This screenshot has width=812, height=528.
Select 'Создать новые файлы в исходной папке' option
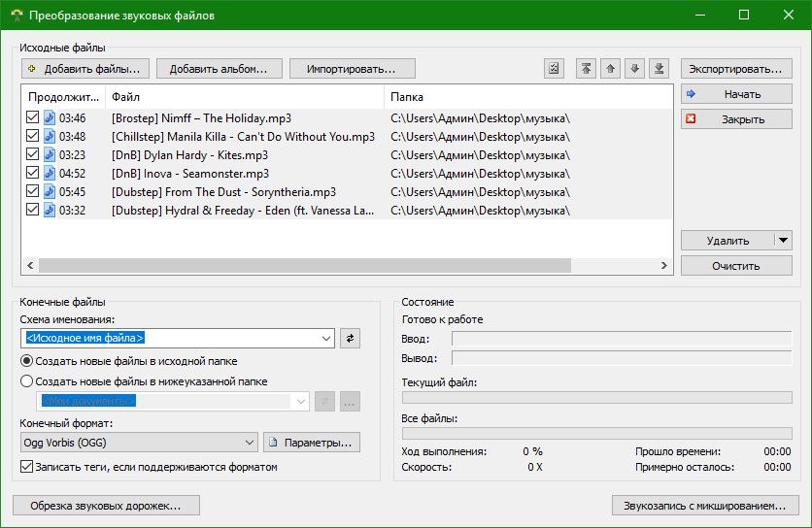pyautogui.click(x=26, y=361)
